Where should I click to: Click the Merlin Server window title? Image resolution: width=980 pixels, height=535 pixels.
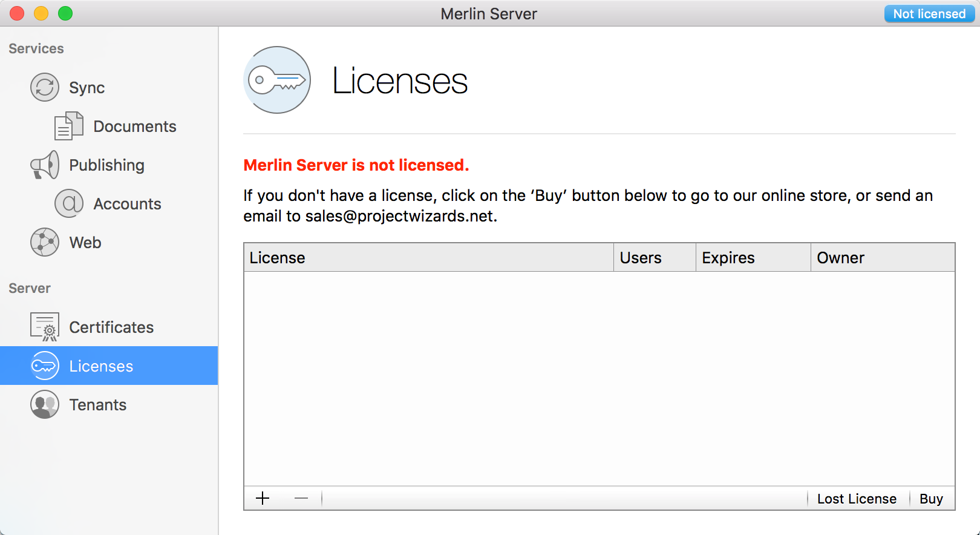tap(489, 14)
